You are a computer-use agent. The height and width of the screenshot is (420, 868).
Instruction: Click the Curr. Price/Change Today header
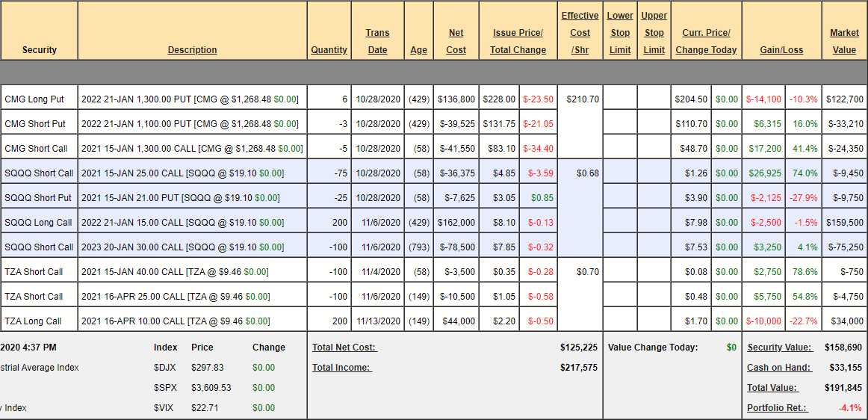click(x=706, y=41)
